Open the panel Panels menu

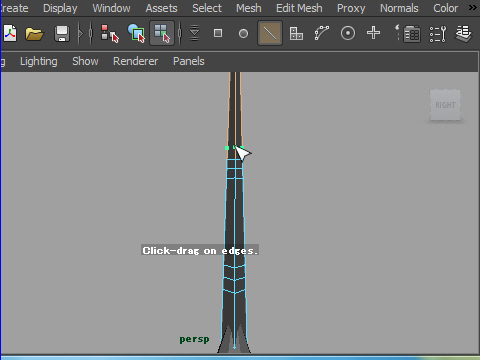189,61
